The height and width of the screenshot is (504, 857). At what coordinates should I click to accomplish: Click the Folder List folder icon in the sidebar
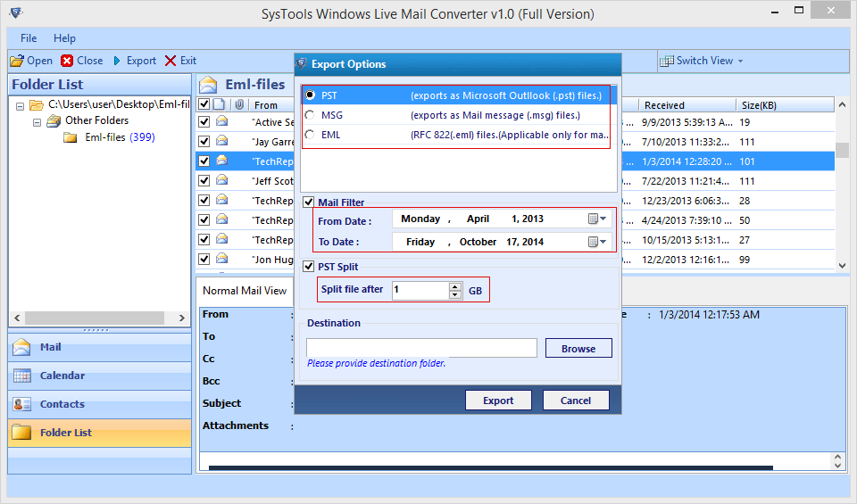pos(21,432)
